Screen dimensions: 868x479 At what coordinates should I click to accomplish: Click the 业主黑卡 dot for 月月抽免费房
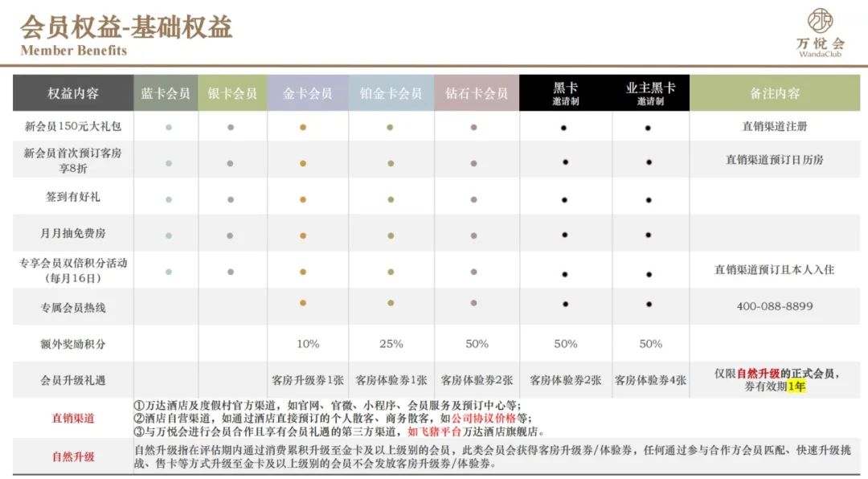648,235
